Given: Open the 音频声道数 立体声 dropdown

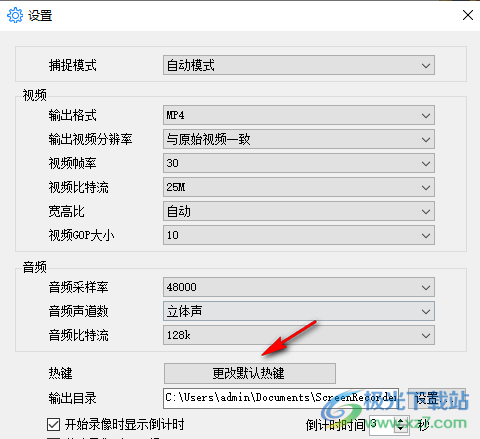Looking at the screenshot, I should coord(299,311).
